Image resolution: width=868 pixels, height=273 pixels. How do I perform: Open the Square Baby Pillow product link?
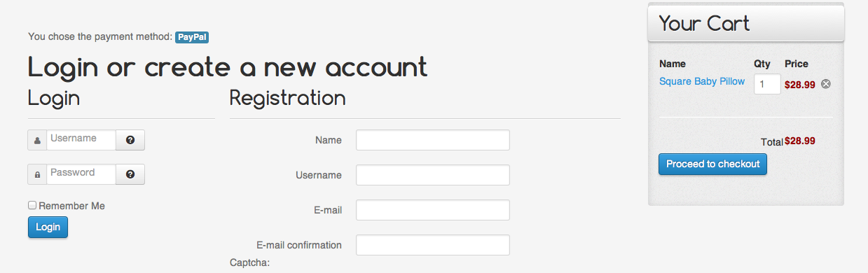tap(702, 81)
